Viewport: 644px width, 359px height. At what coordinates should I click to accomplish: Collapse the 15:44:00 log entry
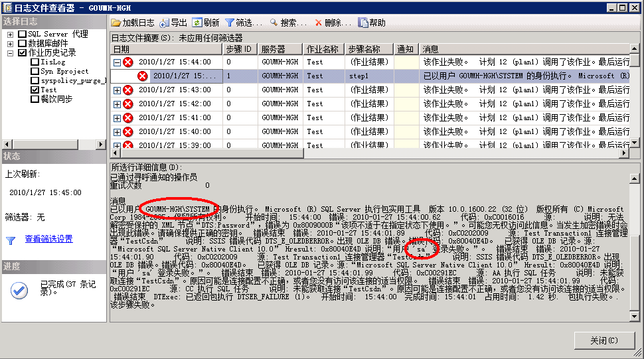pos(117,63)
